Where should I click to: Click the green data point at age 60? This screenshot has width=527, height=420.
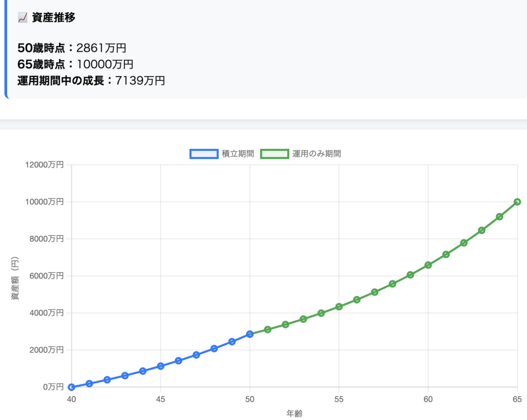(428, 265)
